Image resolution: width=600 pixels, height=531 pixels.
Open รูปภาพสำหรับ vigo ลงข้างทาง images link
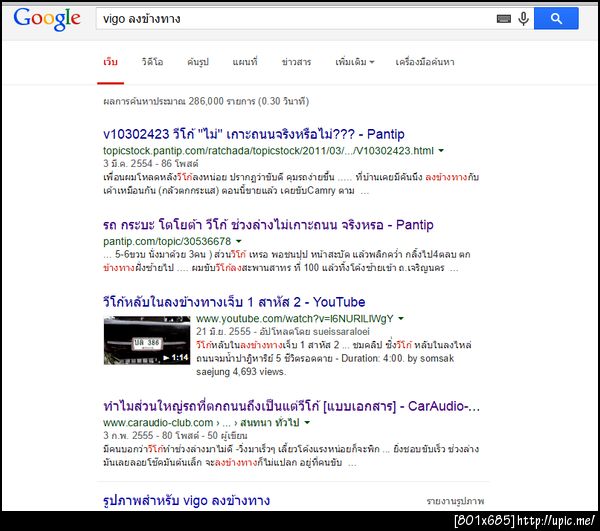186,501
